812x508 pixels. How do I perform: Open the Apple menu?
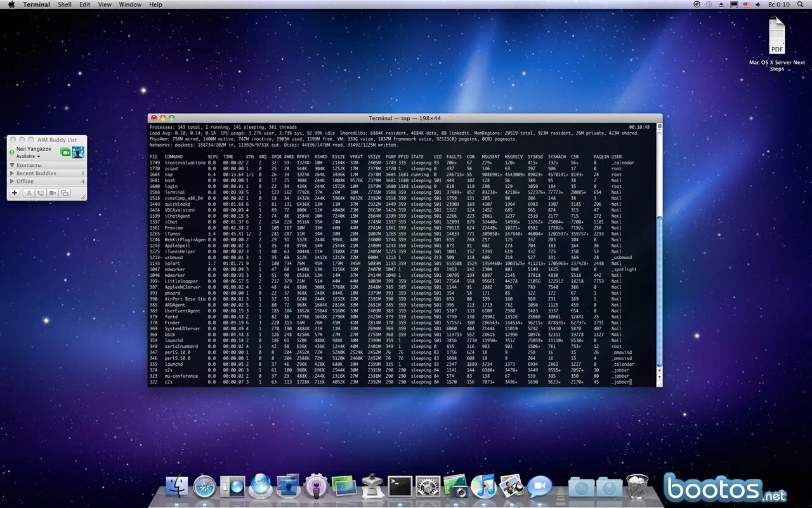[11, 4]
